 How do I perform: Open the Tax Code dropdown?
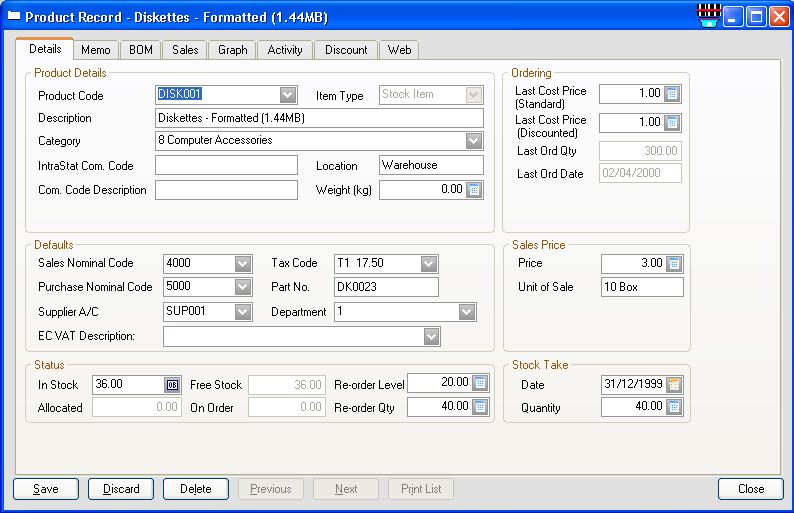tap(429, 264)
